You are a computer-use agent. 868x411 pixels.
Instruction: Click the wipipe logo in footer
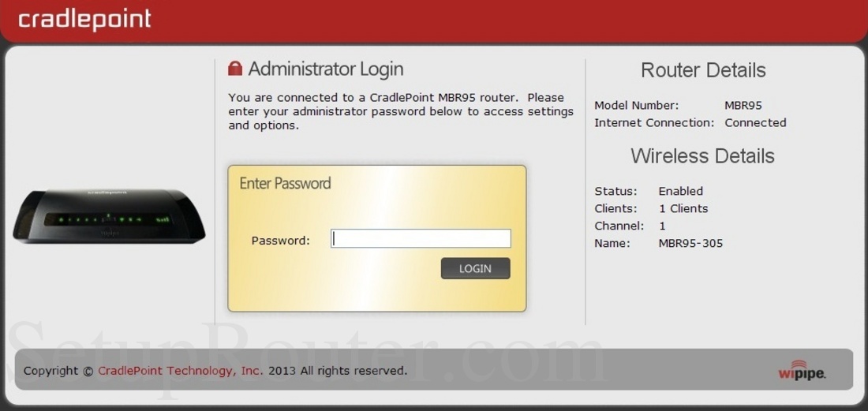click(803, 369)
